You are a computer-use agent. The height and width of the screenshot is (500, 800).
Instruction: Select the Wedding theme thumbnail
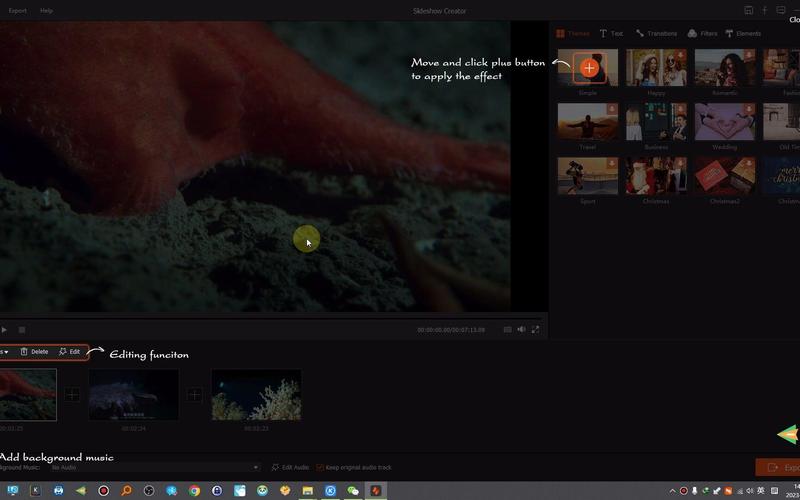tap(724, 121)
